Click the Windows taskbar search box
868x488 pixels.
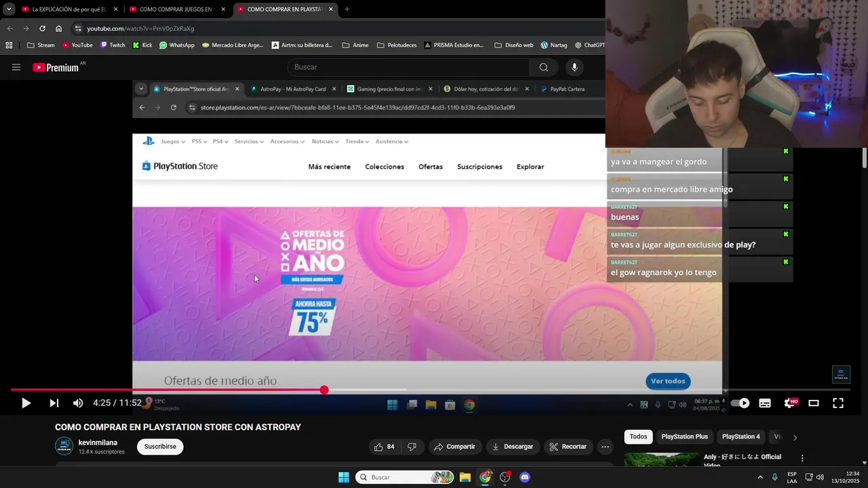click(x=405, y=477)
